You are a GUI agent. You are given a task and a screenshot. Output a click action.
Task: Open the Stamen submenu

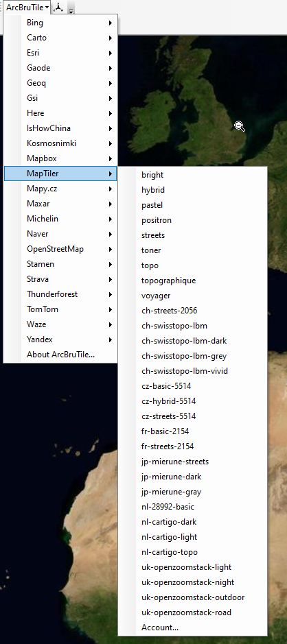coord(60,264)
